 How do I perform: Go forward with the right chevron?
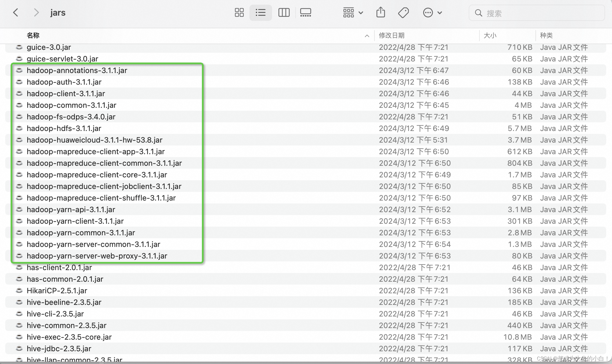[x=36, y=12]
